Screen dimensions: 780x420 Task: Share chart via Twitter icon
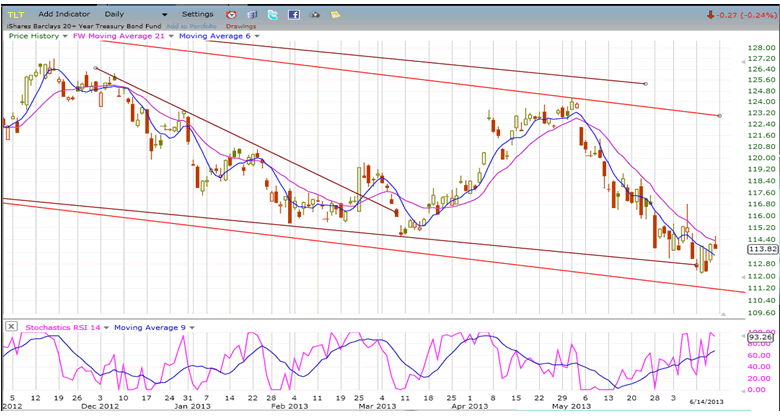coord(272,15)
